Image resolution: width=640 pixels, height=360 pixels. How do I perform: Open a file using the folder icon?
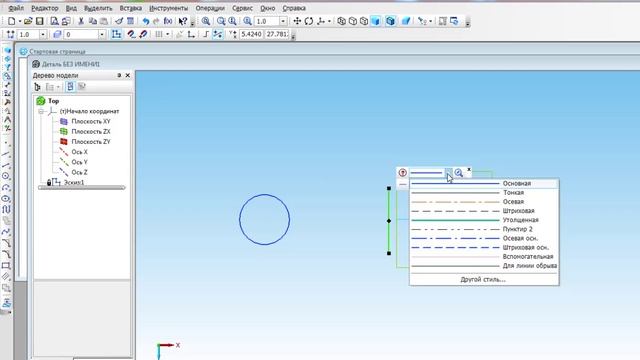(x=28, y=21)
